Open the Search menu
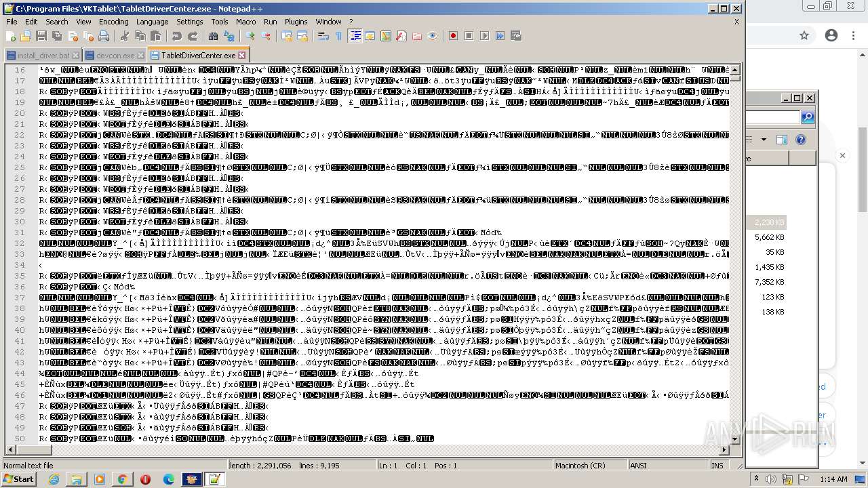Viewport: 868px width, 488px height. coord(57,22)
